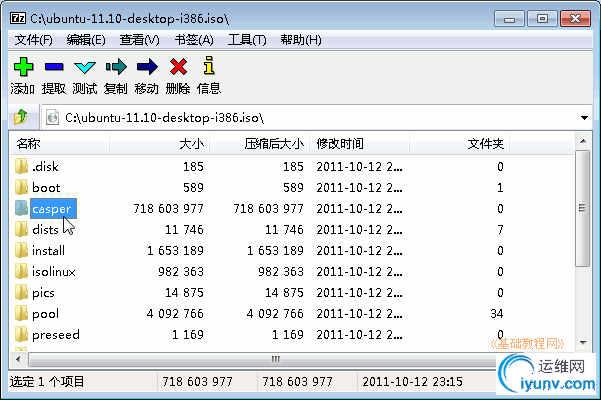Select the .disk folder name
The height and width of the screenshot is (400, 601).
pos(45,167)
